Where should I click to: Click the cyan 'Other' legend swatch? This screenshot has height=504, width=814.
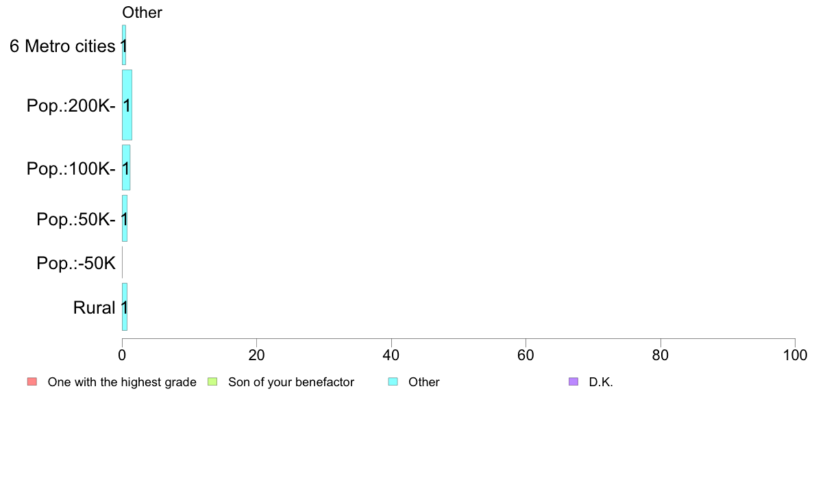coord(393,381)
